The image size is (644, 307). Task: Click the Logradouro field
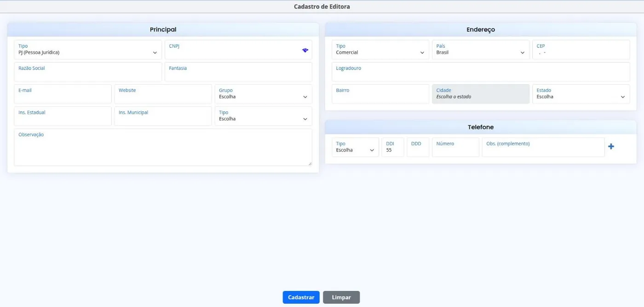[481, 72]
